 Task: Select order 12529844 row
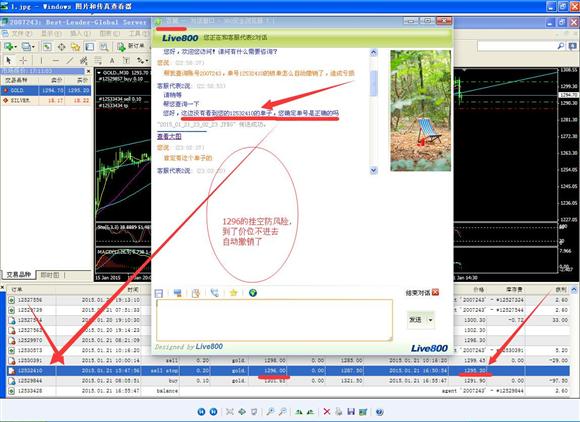pyautogui.click(x=288, y=380)
